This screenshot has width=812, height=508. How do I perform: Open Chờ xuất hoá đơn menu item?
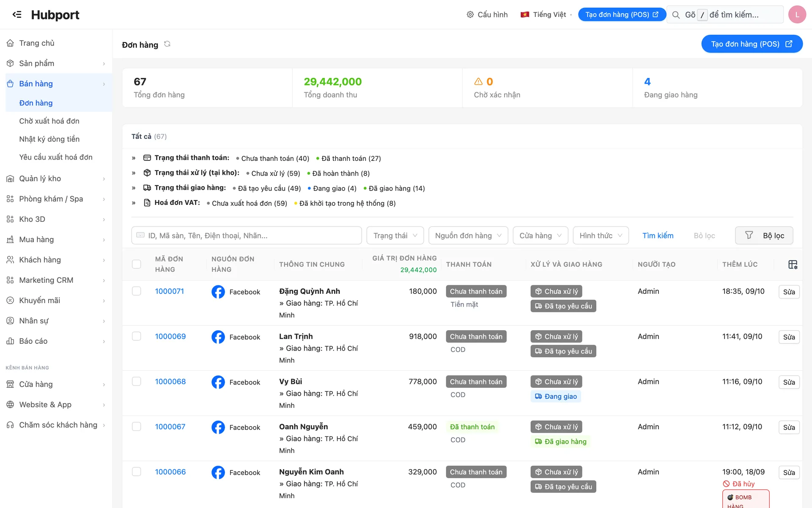[x=49, y=121]
